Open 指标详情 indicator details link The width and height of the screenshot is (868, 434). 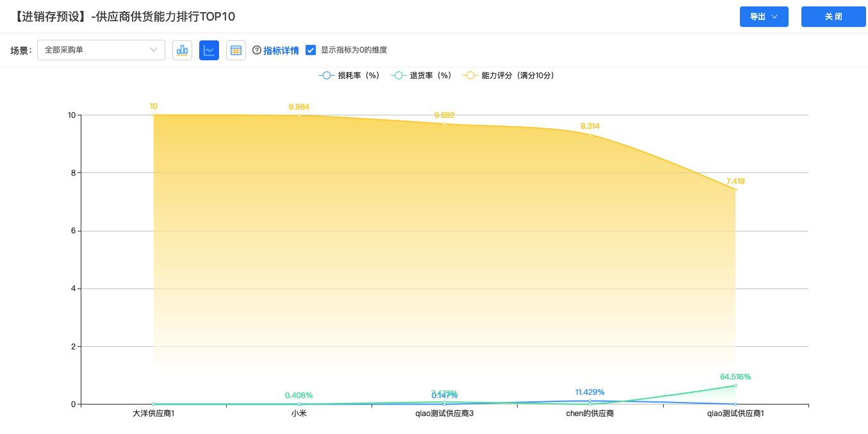[281, 50]
